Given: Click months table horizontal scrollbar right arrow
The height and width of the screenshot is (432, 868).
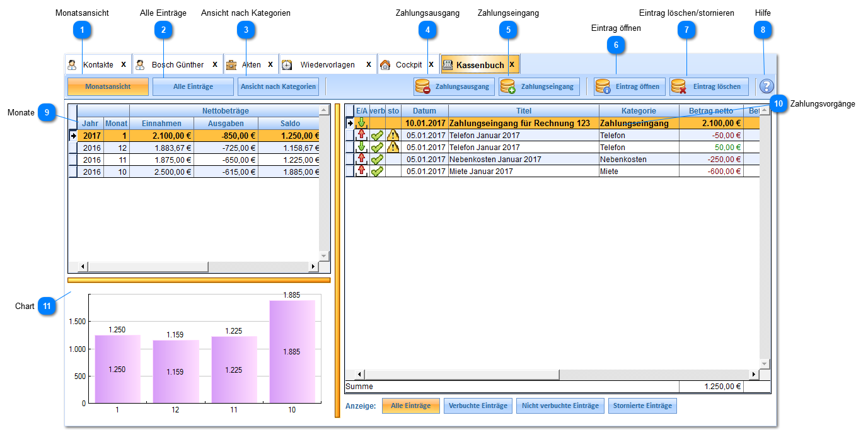Looking at the screenshot, I should 314,266.
